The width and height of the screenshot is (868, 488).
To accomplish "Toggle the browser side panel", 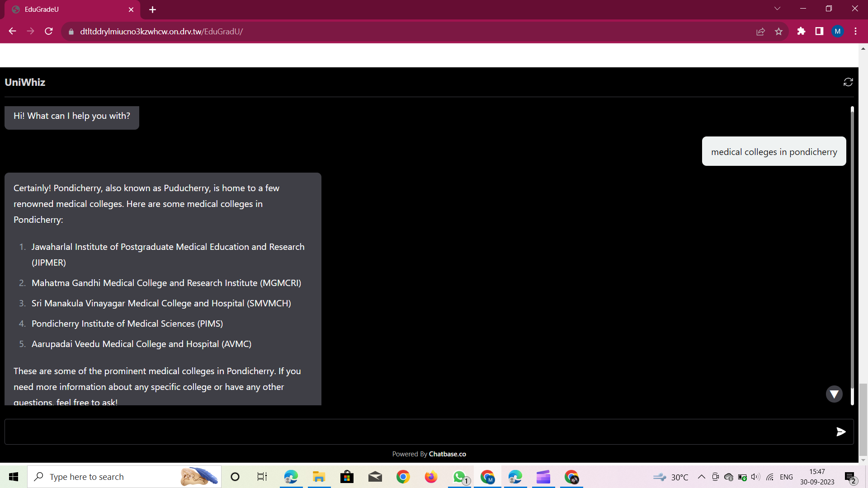I will 819,31.
